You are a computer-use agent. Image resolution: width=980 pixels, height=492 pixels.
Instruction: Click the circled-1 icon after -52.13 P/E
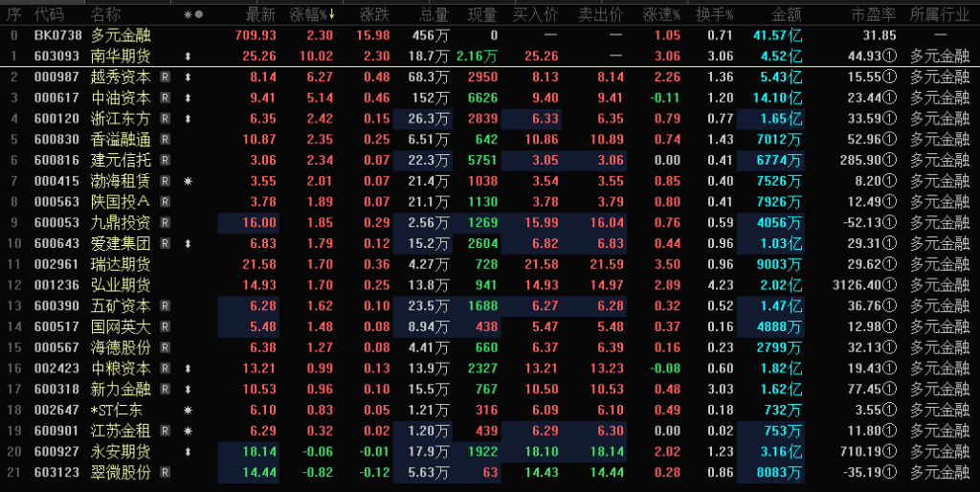pyautogui.click(x=891, y=223)
